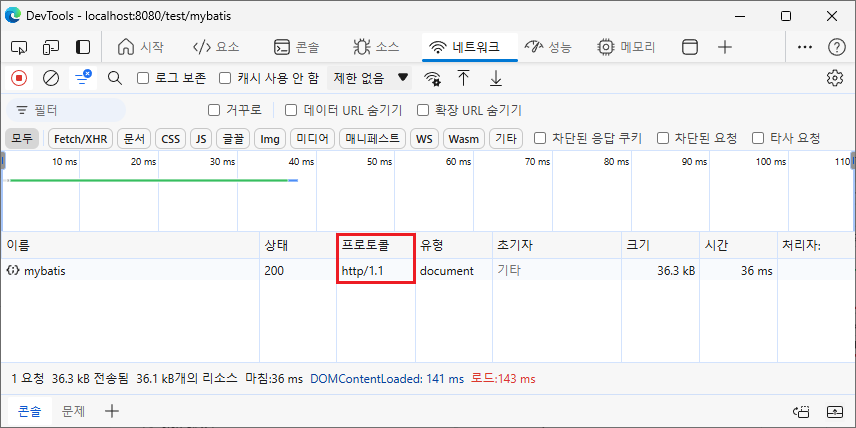Select the mybatis request row
The width and height of the screenshot is (856, 428).
tap(427, 270)
